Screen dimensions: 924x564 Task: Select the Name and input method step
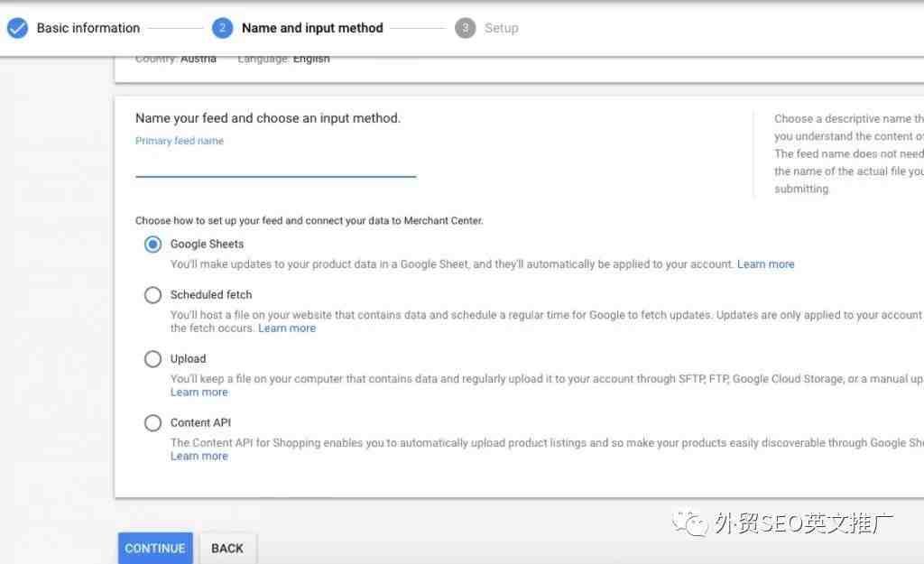click(x=312, y=28)
